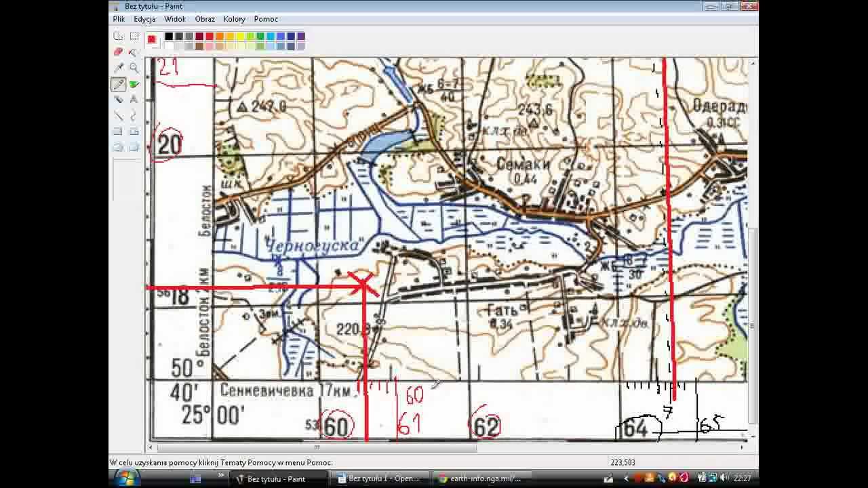Pick the purple swatch at palette end
Screen dimensions: 868x488
[x=301, y=36]
